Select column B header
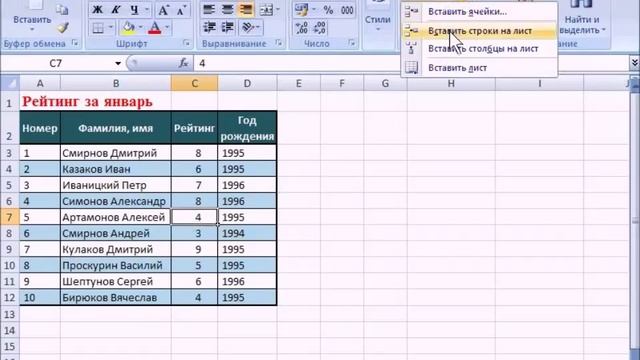 (x=116, y=83)
